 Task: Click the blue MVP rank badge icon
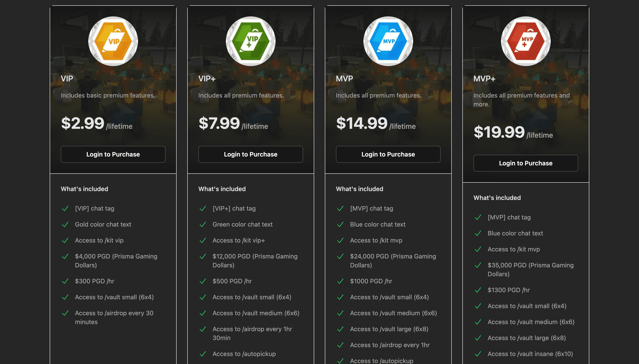pos(388,41)
